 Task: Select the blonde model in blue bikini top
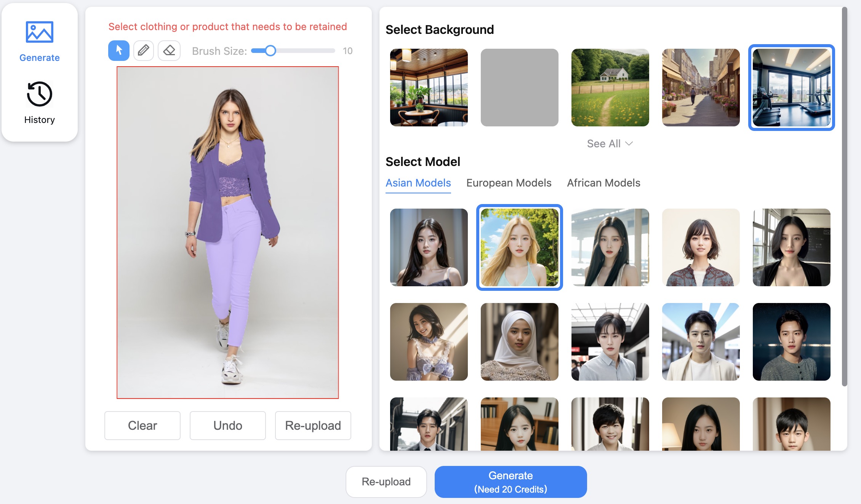click(x=520, y=247)
